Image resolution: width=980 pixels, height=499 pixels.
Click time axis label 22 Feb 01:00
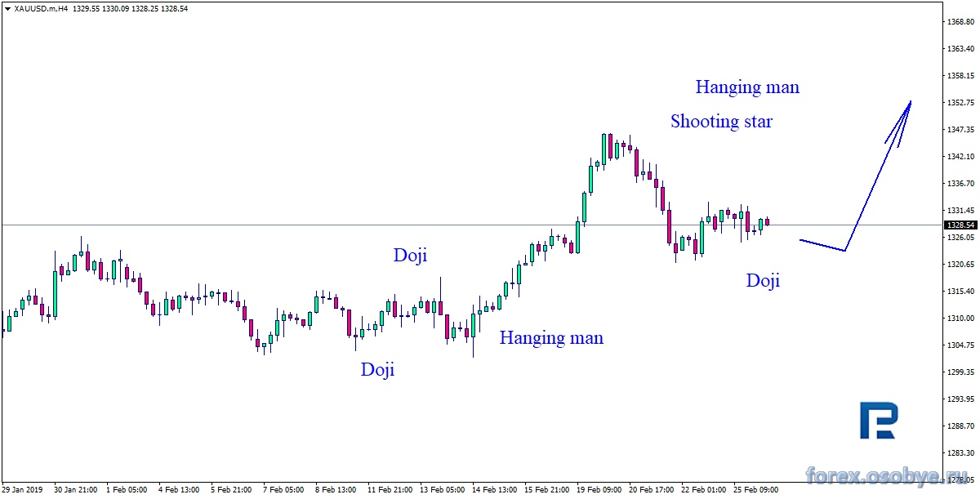click(x=704, y=490)
